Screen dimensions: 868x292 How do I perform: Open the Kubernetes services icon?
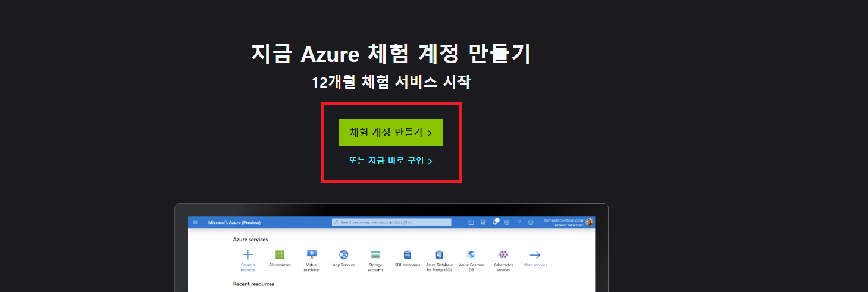click(503, 254)
